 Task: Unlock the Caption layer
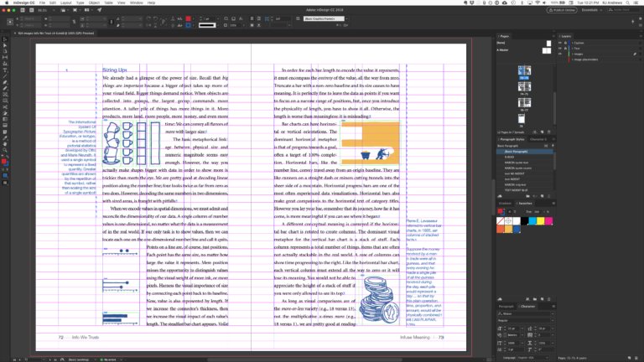point(565,43)
